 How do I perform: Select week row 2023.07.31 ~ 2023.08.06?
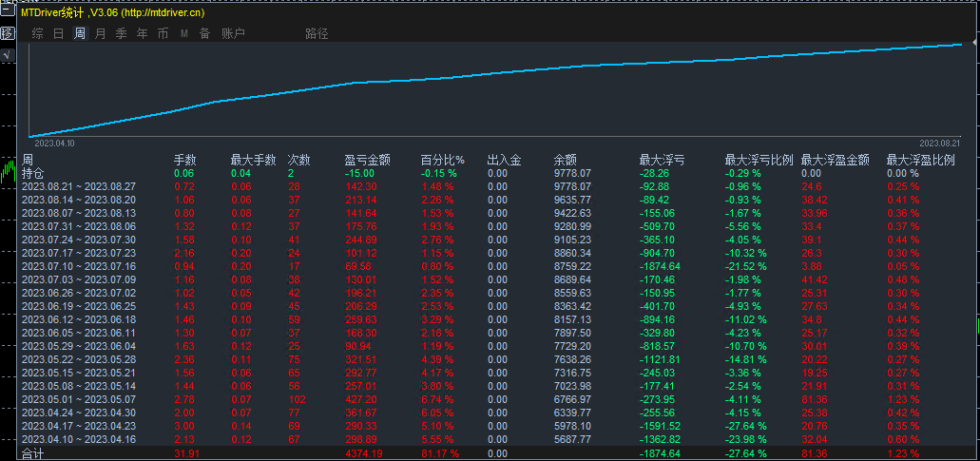(x=497, y=226)
